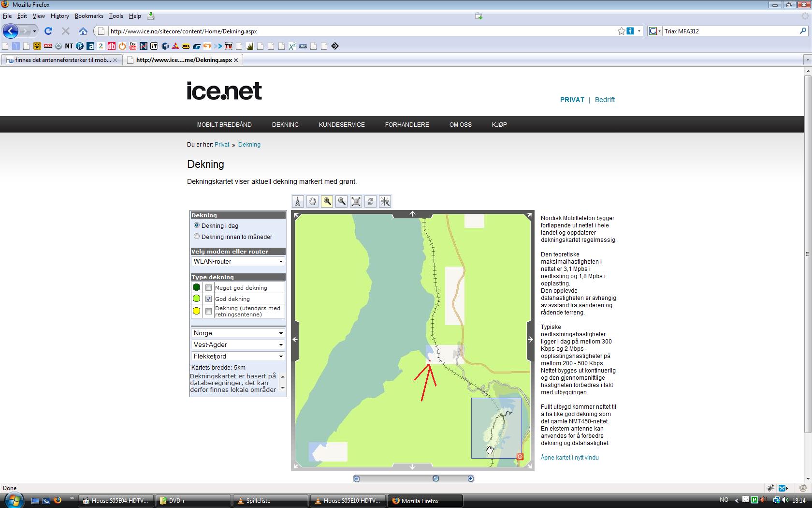The height and width of the screenshot is (508, 812).
Task: Click Åpne kartet i nytt vindu
Action: pos(570,458)
